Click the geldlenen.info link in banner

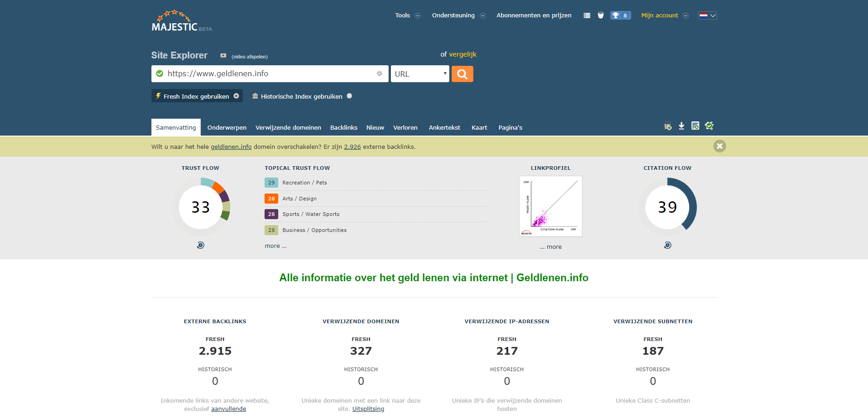tap(231, 147)
